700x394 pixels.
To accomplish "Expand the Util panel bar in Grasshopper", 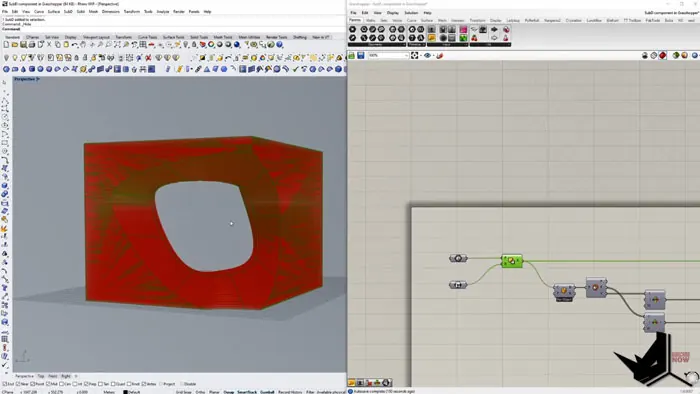I will click(x=490, y=45).
